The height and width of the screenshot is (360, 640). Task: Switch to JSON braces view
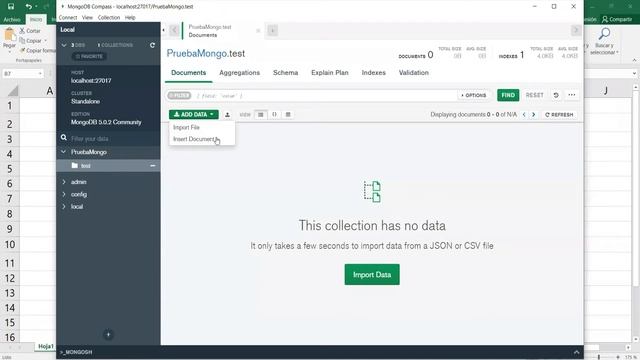[274, 115]
